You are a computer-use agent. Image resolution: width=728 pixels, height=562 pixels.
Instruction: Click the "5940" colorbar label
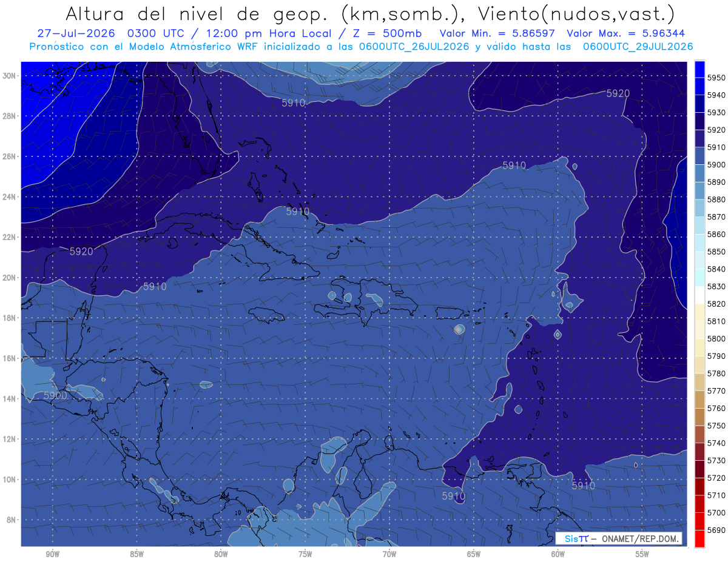[x=716, y=95]
